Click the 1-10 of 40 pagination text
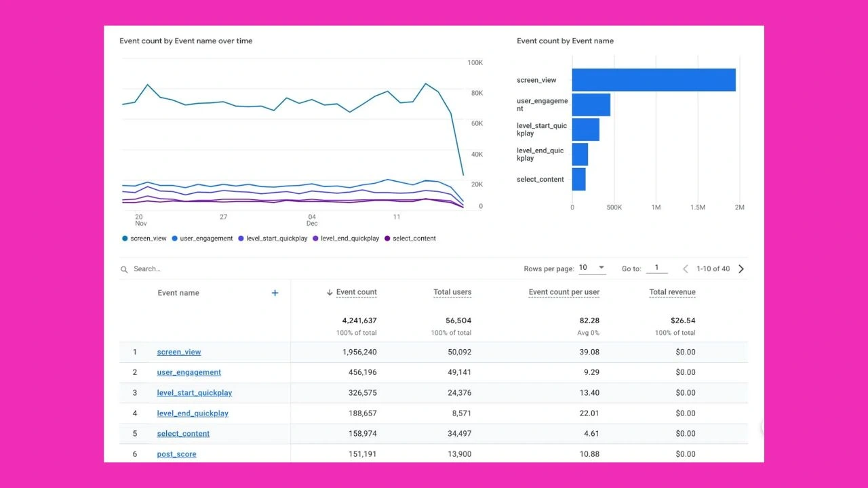The width and height of the screenshot is (868, 488). (x=713, y=269)
